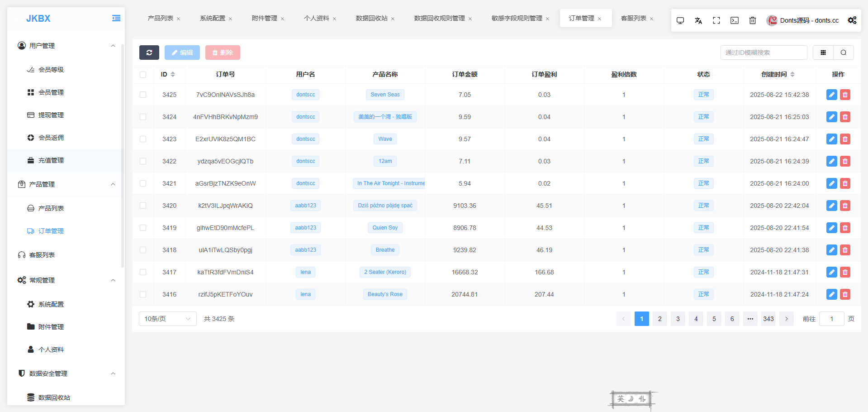Open the language translation switcher icon
868x412 pixels.
pyautogui.click(x=698, y=20)
